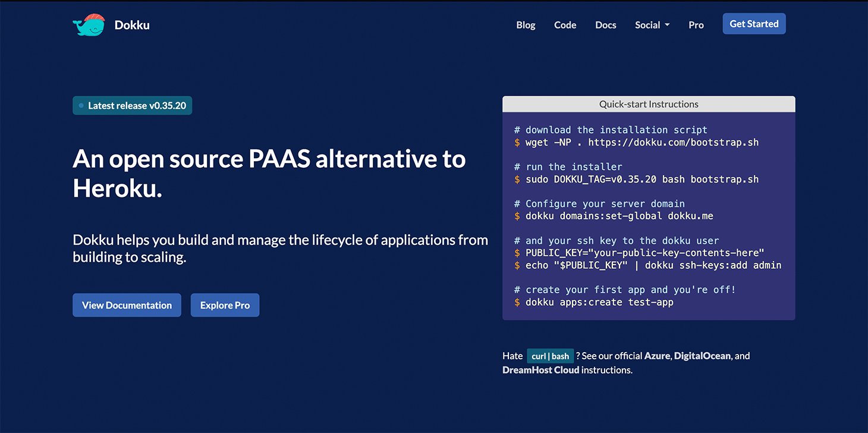The height and width of the screenshot is (433, 868).
Task: Click the Explore Pro button
Action: (x=225, y=305)
